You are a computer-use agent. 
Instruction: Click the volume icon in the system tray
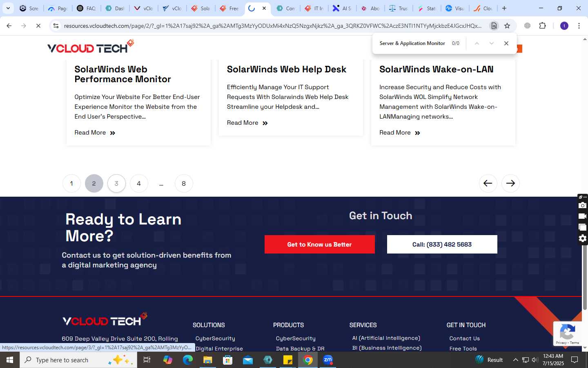coord(535,360)
